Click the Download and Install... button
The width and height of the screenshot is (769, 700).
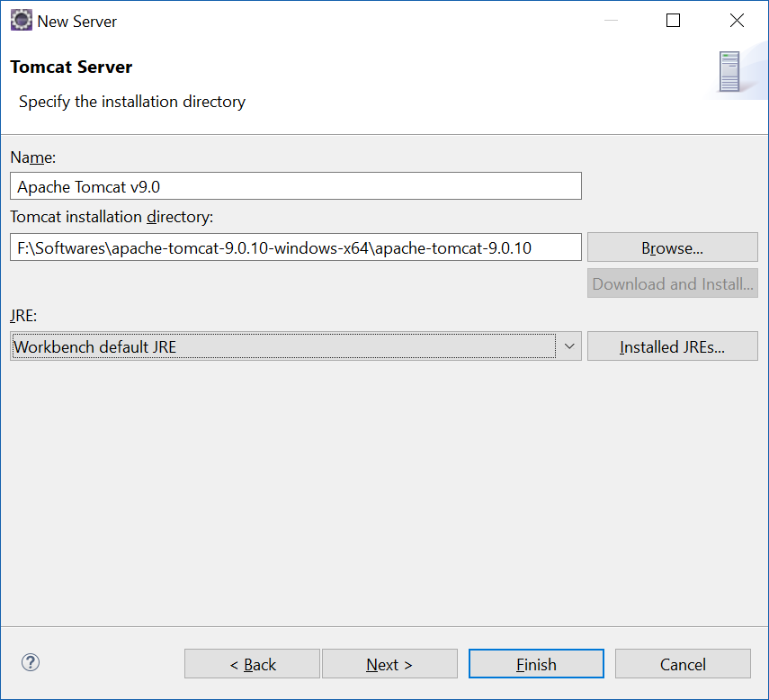pyautogui.click(x=673, y=283)
